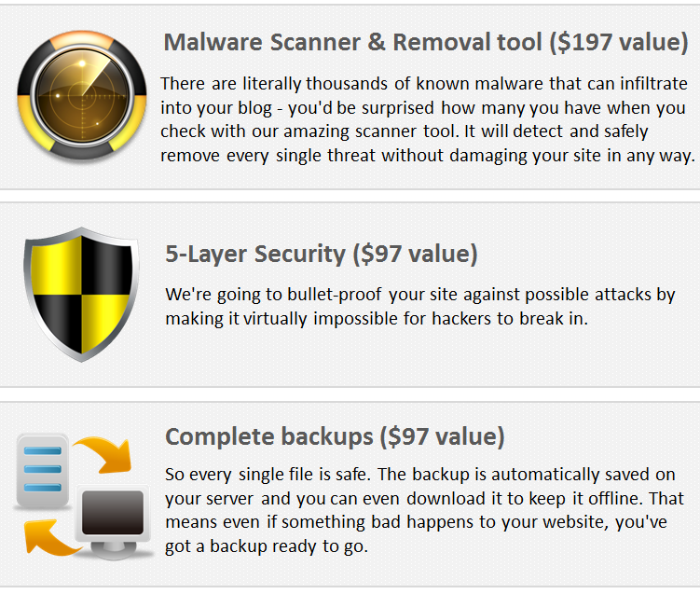Click 'got a backup ready to go' line
Screen dimensions: 700x594
267,546
